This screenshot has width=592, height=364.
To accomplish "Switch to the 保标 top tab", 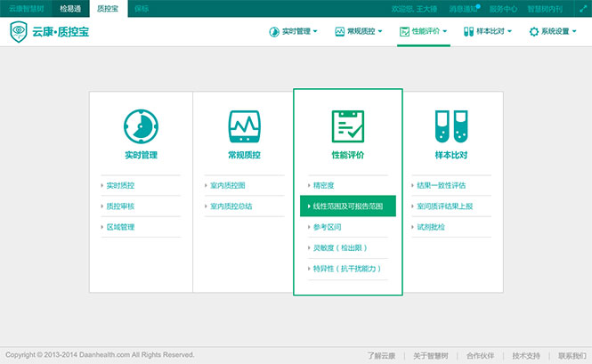I will tap(142, 9).
